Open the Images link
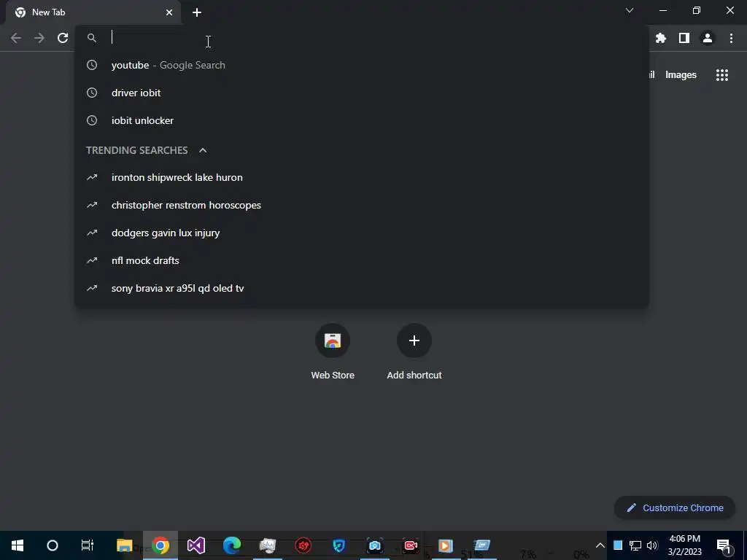Viewport: 747px width, 560px height. click(681, 75)
